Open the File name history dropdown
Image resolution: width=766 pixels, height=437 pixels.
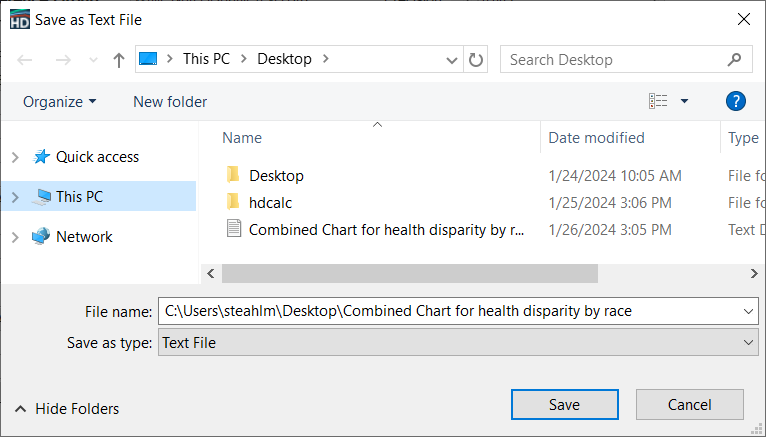pyautogui.click(x=750, y=312)
